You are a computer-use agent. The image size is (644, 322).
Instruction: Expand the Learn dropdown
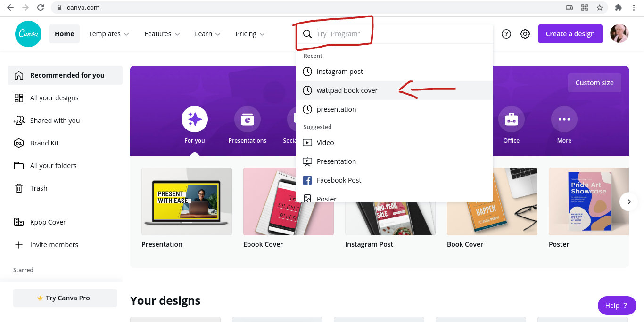click(207, 34)
